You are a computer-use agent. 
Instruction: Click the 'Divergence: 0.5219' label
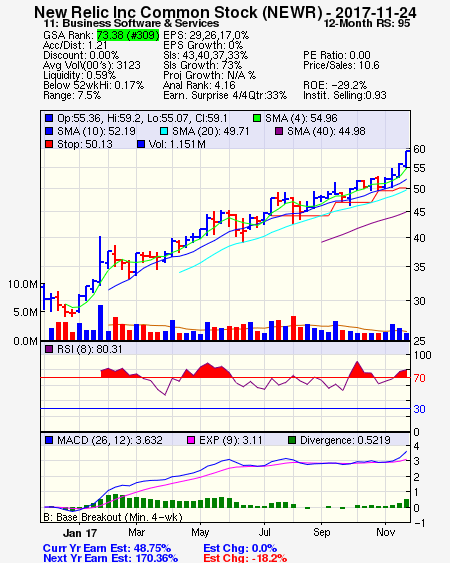tap(345, 440)
